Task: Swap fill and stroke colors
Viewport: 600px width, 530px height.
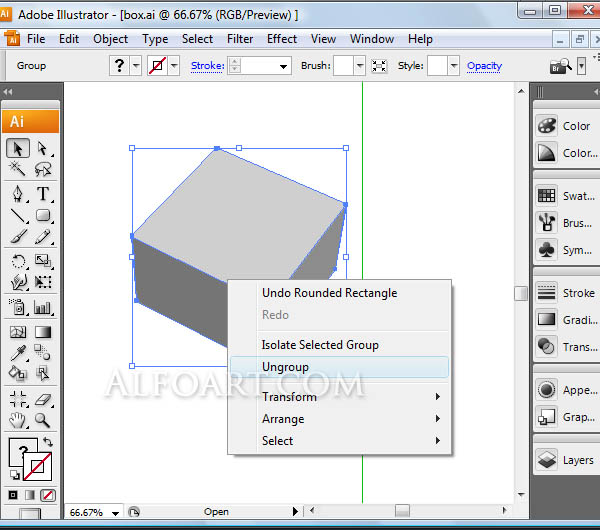Action: point(47,441)
